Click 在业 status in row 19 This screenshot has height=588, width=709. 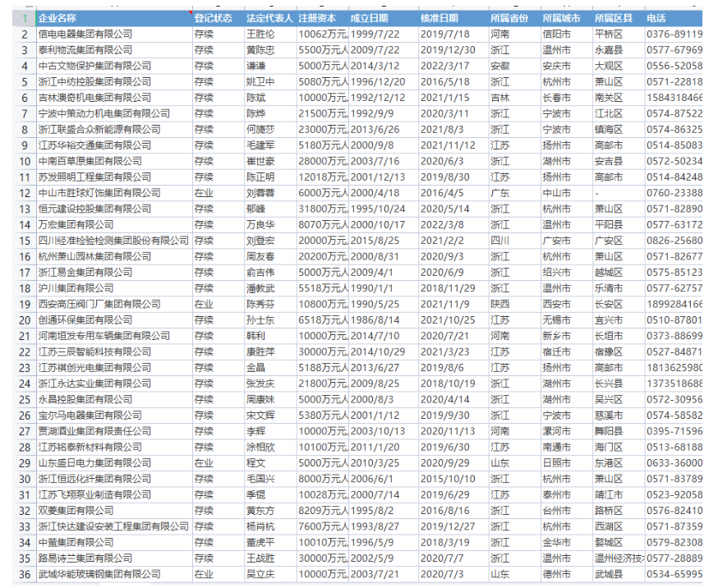[x=219, y=305]
